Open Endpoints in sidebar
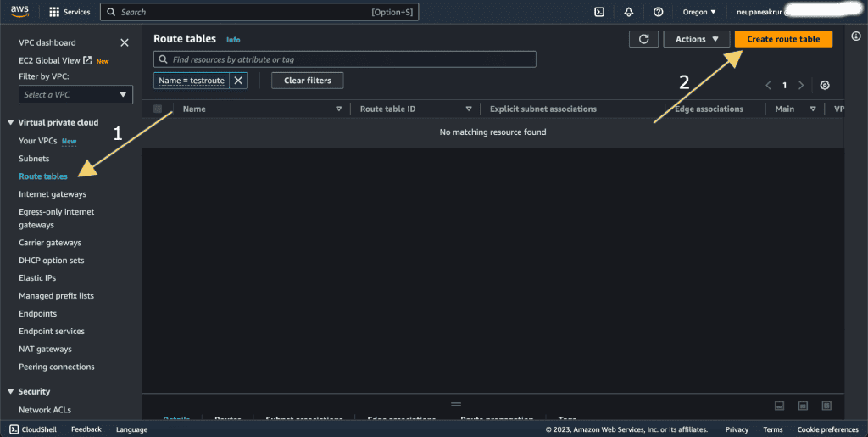 37,313
